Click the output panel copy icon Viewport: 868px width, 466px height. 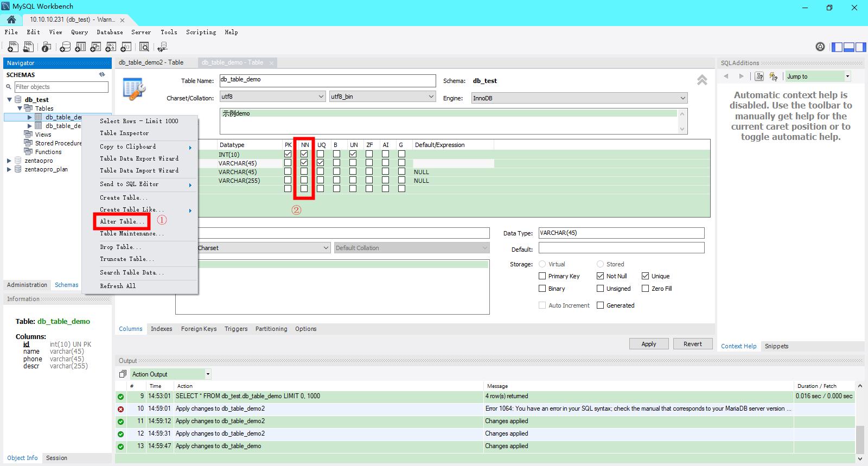click(x=123, y=374)
